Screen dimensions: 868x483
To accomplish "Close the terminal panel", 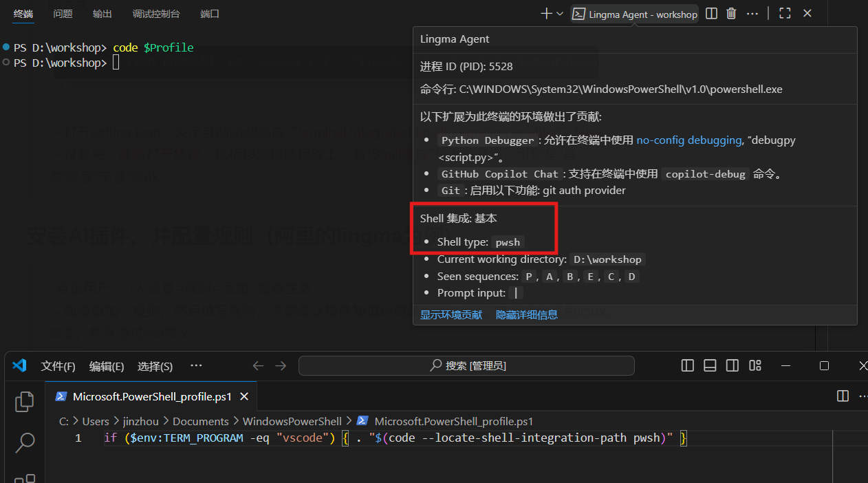I will click(x=807, y=13).
